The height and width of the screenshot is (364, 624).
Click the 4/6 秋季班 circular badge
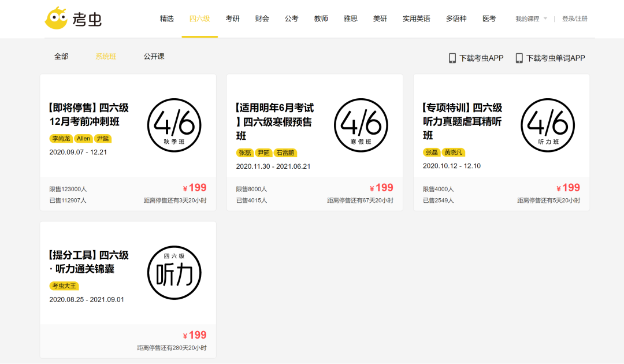pyautogui.click(x=175, y=126)
